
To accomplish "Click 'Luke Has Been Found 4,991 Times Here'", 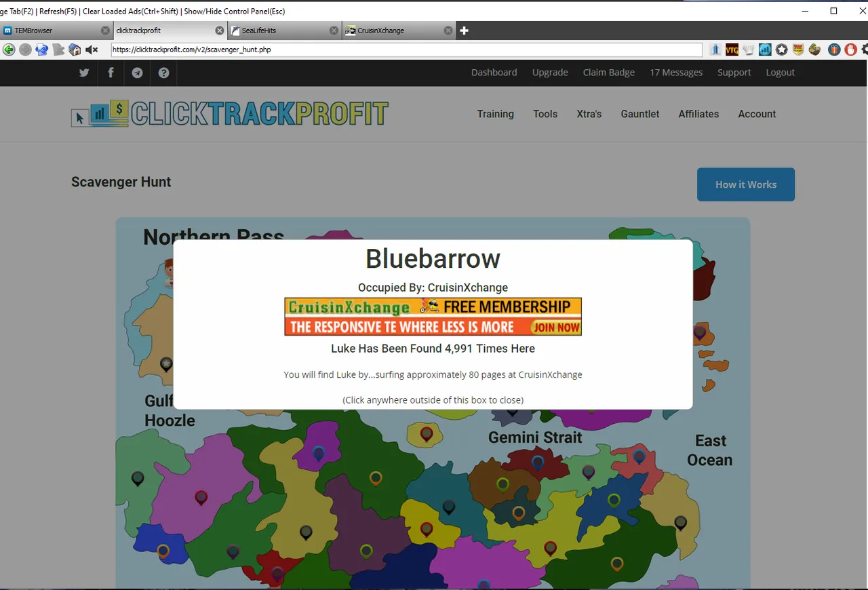I will (x=433, y=349).
